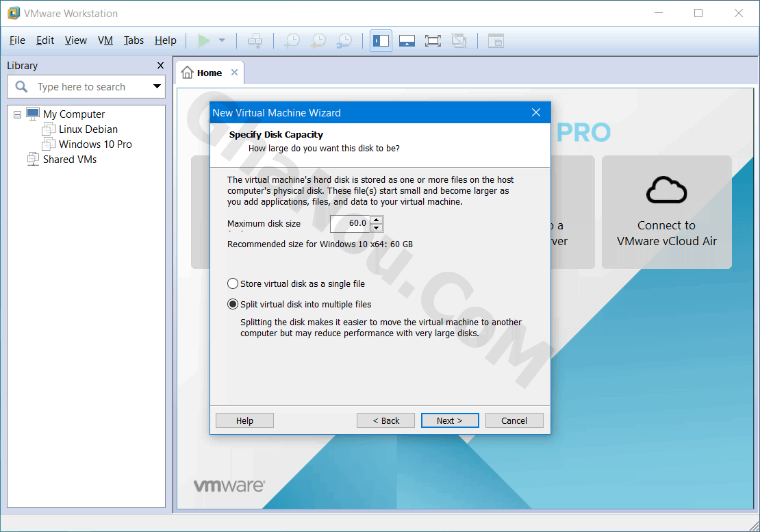Click Windows 10 Pro VM icon in tree
The width and height of the screenshot is (760, 532).
(49, 144)
